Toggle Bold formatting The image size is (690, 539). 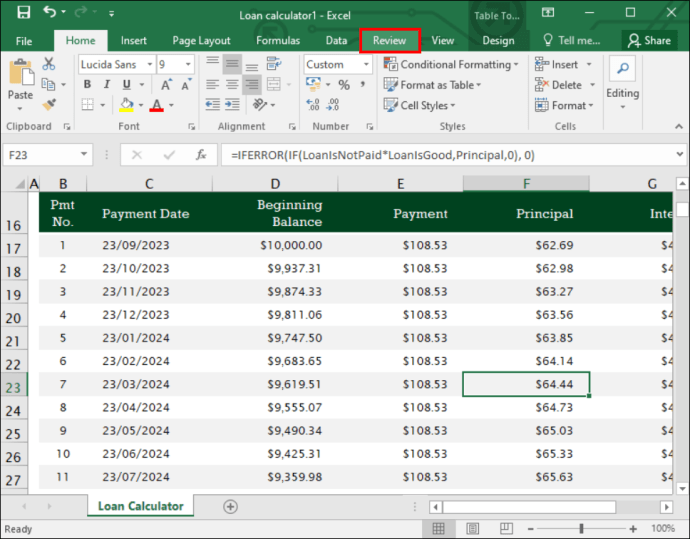pos(87,84)
